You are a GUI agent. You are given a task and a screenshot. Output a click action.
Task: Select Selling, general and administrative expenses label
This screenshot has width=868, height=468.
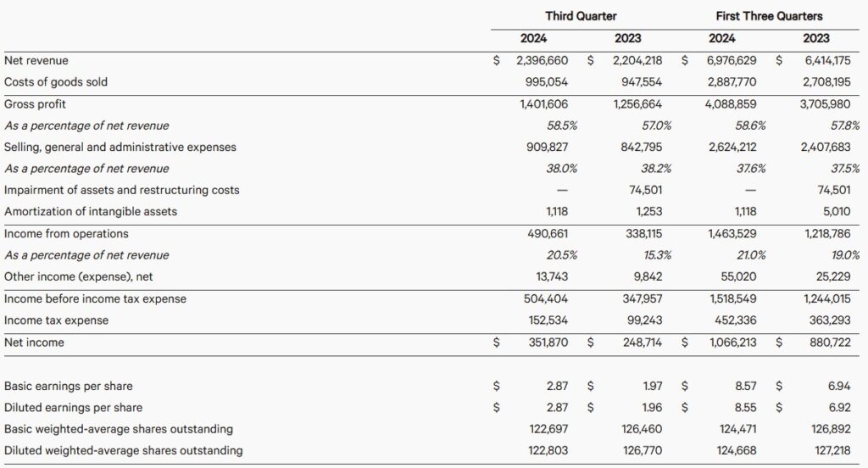pyautogui.click(x=120, y=147)
